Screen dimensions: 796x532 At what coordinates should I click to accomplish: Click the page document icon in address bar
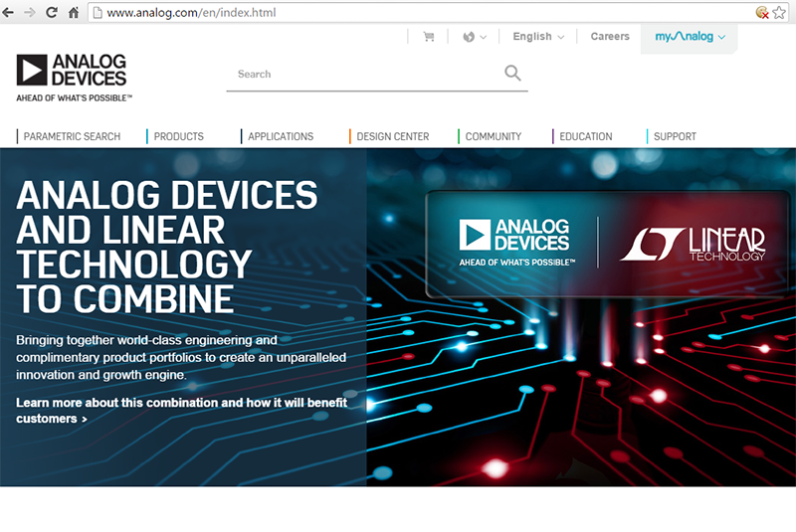point(98,13)
